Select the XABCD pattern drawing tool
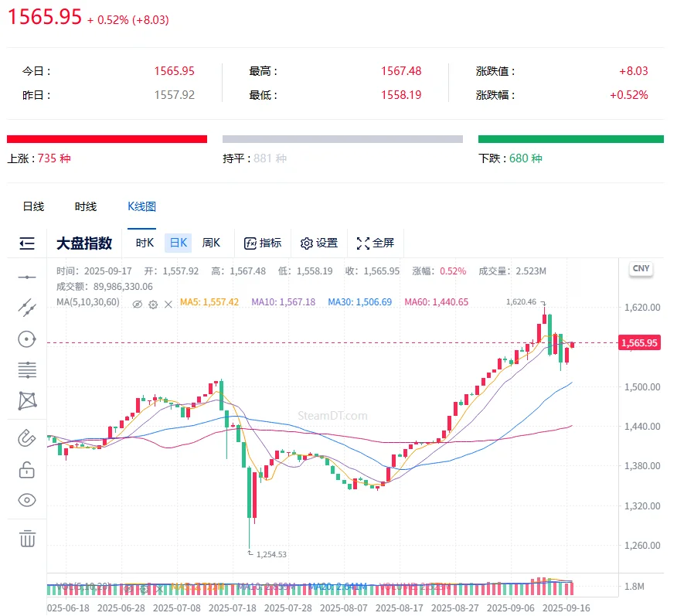 26,400
